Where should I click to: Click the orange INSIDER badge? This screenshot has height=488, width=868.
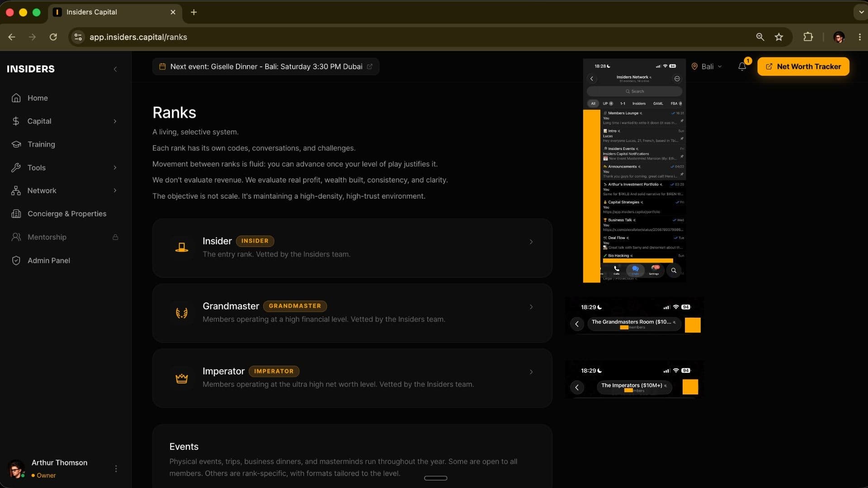click(255, 241)
